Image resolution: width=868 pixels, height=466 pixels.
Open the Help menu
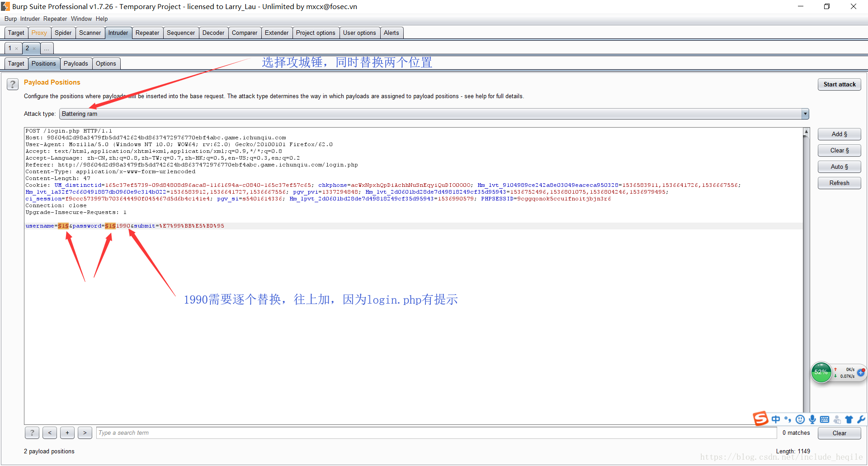point(102,19)
